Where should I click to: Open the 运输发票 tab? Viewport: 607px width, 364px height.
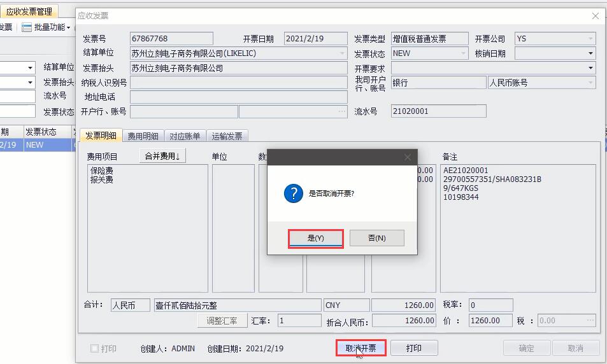227,136
